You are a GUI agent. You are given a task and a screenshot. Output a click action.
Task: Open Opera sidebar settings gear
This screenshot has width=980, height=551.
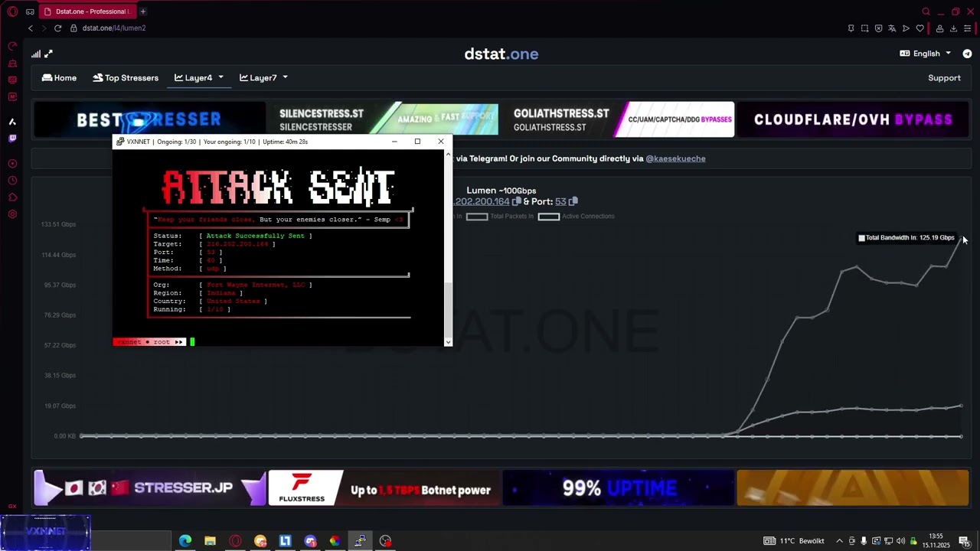[x=12, y=214]
